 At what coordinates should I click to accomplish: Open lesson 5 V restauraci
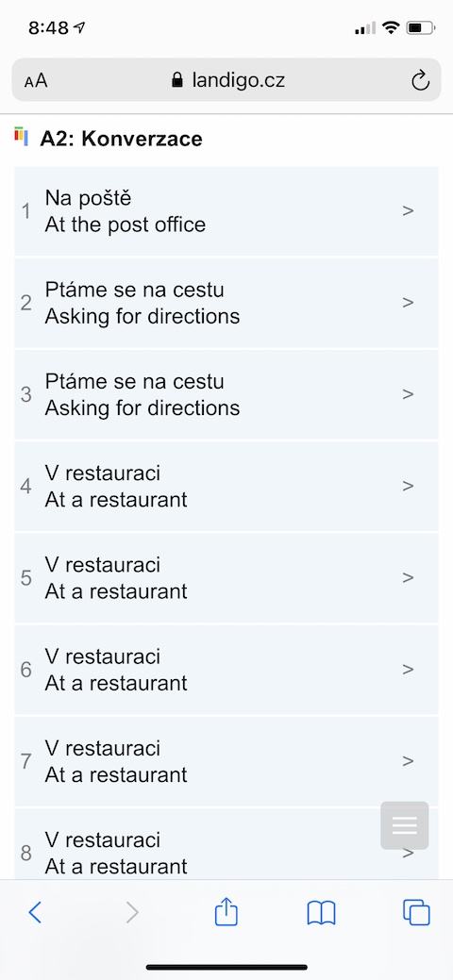pyautogui.click(x=226, y=577)
